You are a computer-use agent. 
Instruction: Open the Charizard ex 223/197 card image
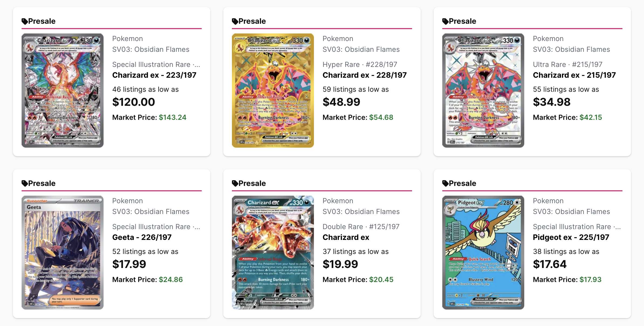[63, 90]
